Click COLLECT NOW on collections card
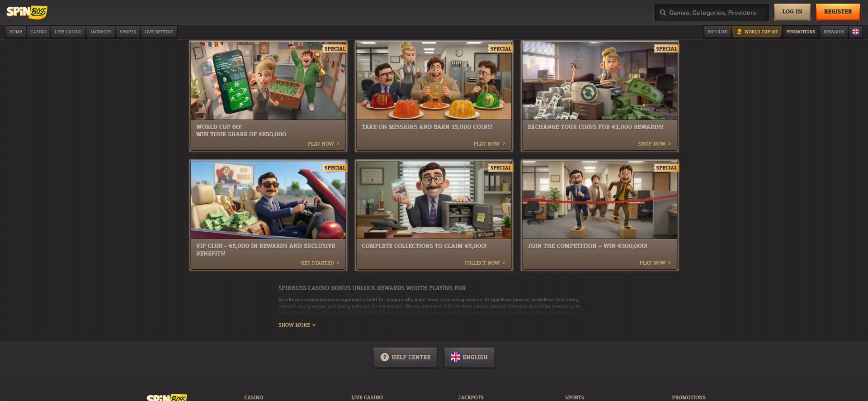This screenshot has width=868, height=401. [x=485, y=263]
